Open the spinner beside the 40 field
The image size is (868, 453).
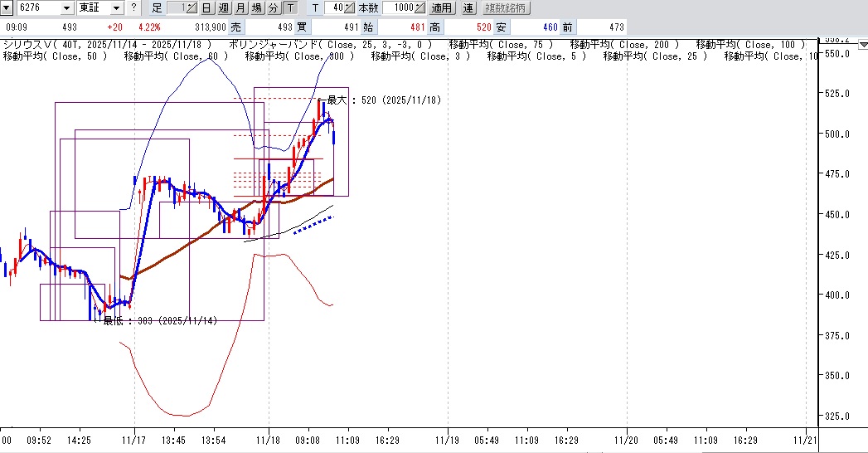349,7
